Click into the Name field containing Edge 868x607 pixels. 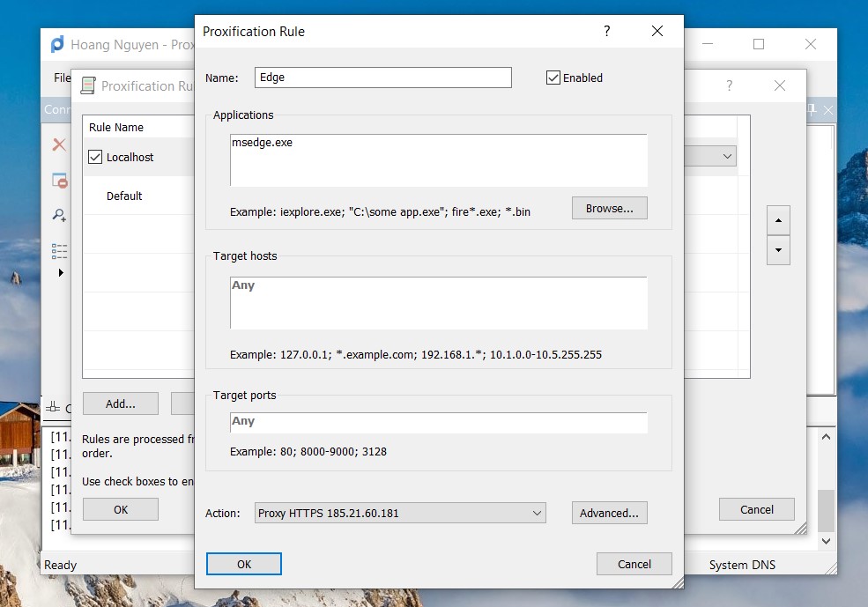click(x=382, y=78)
